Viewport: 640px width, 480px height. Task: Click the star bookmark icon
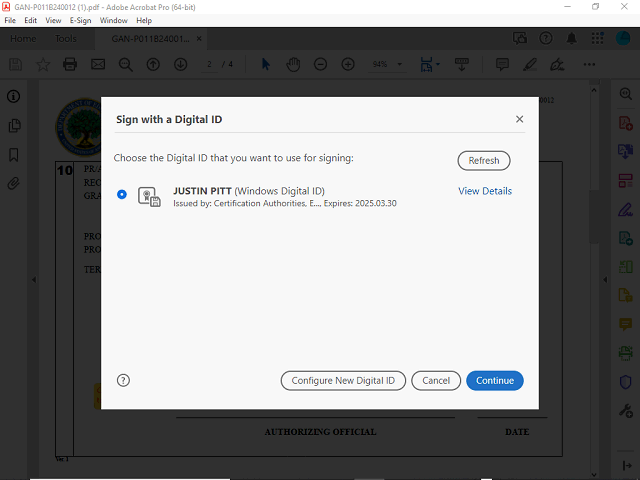(x=43, y=64)
